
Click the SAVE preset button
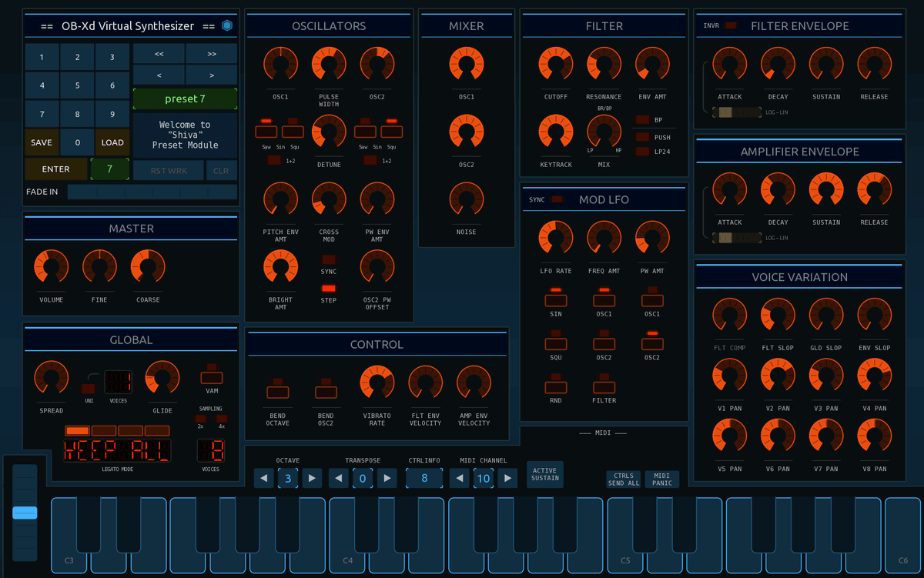tap(42, 142)
